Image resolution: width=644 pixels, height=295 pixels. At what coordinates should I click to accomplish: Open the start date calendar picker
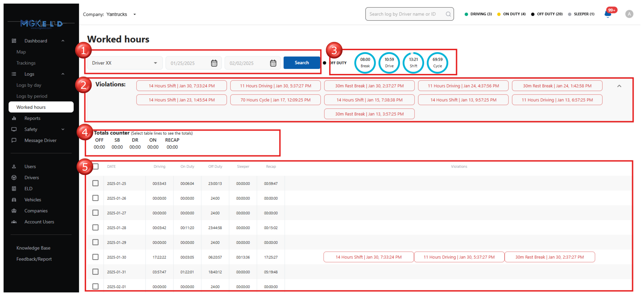click(214, 63)
